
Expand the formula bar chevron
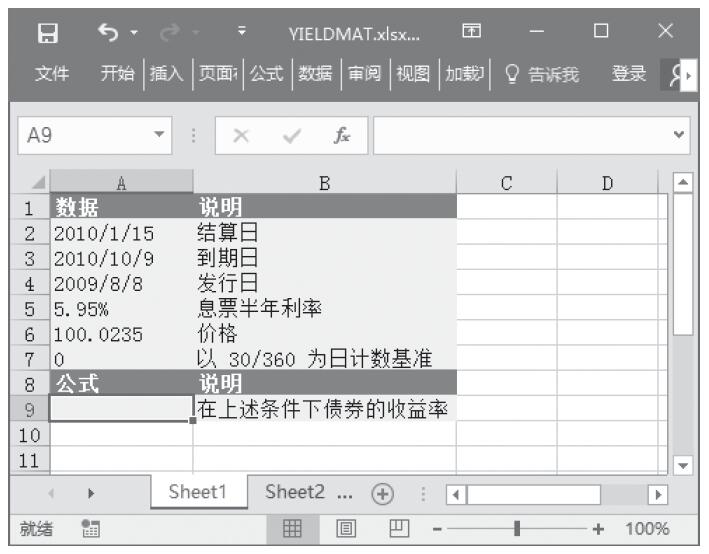pyautogui.click(x=682, y=134)
